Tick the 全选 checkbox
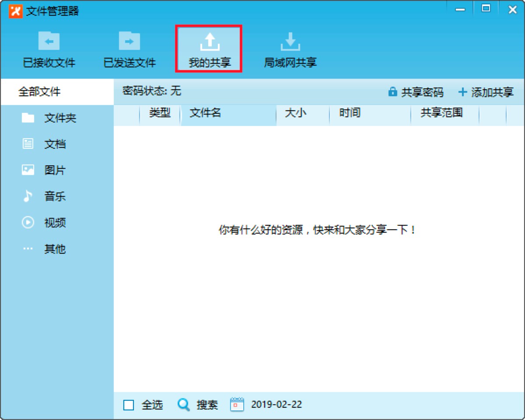525x420 pixels. click(x=129, y=405)
